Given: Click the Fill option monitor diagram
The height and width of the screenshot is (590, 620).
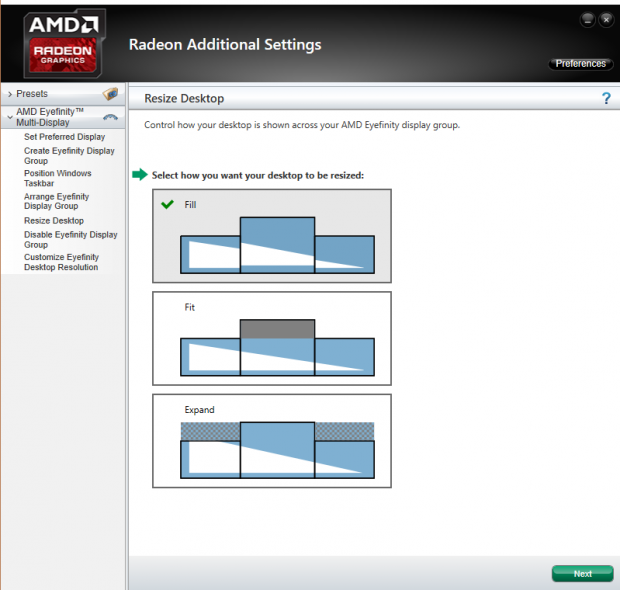Looking at the screenshot, I should 277,245.
